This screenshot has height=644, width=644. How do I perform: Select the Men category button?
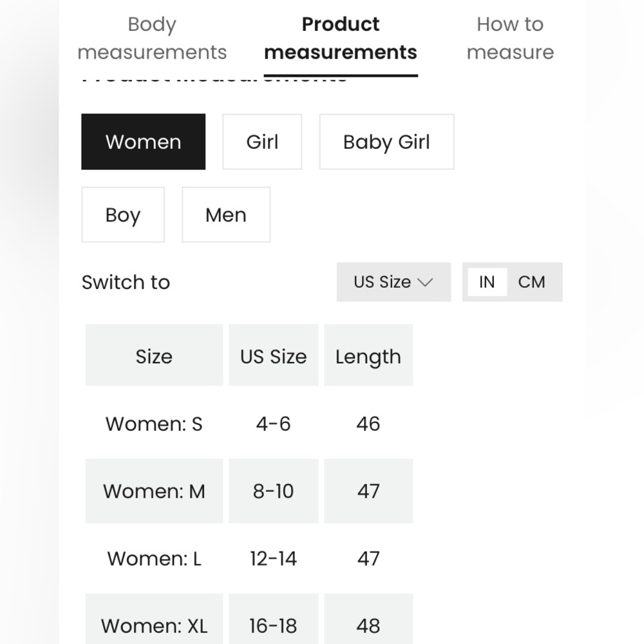[x=226, y=215]
